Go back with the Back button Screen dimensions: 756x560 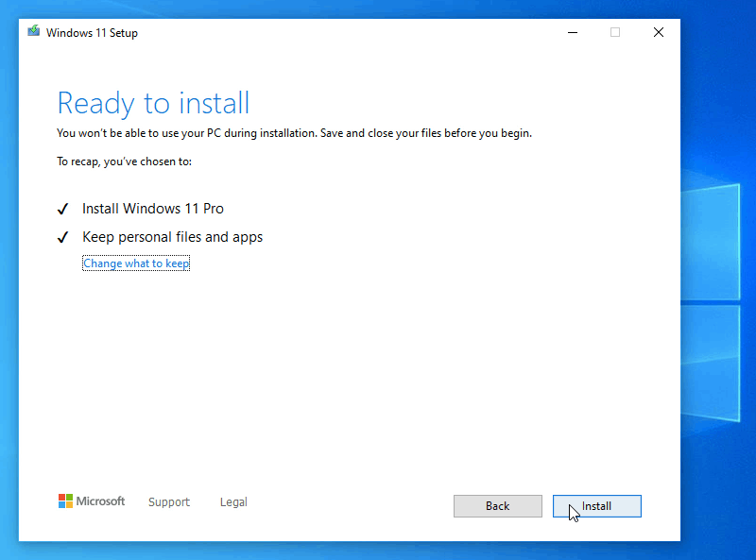point(498,506)
